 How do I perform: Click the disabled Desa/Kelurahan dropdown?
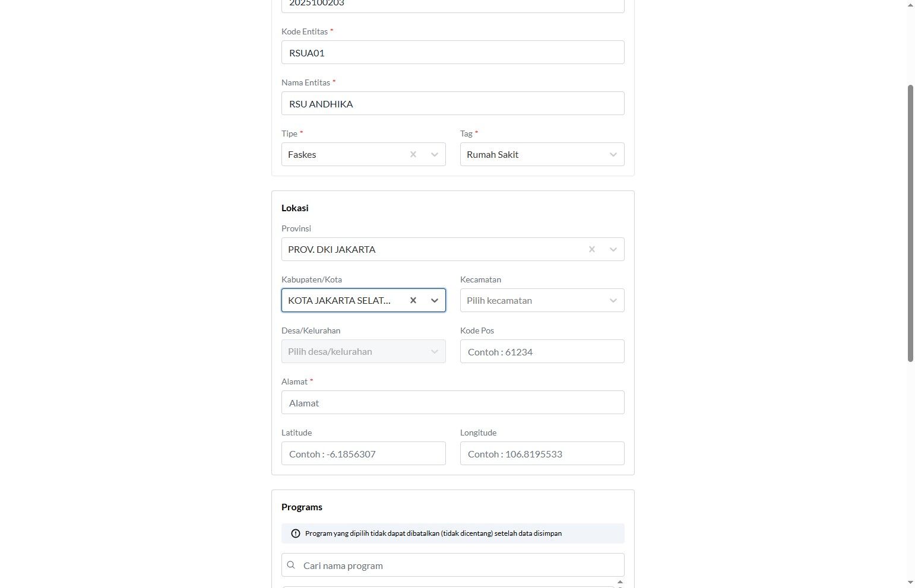tap(363, 351)
